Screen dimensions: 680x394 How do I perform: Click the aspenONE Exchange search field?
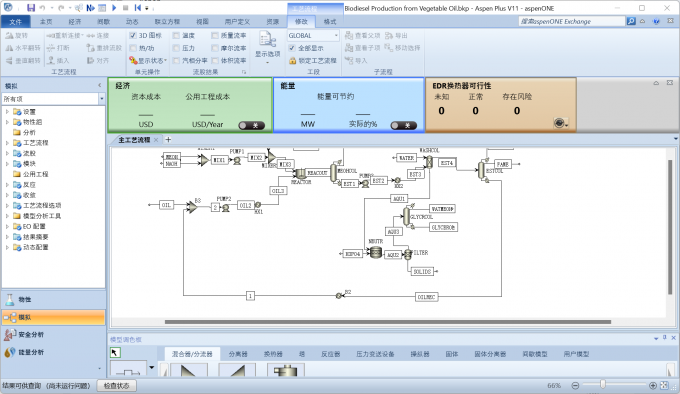tap(572, 21)
